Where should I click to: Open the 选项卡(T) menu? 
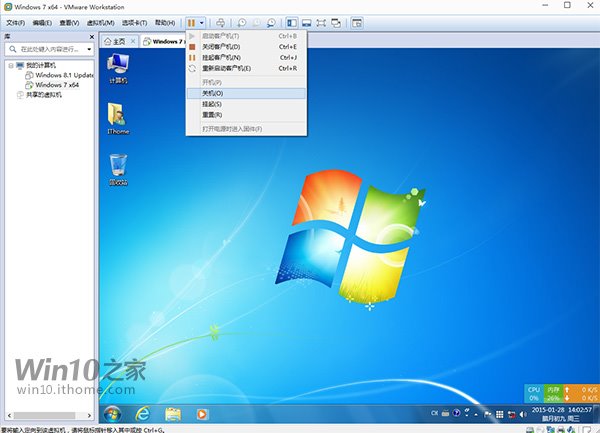coord(135,23)
